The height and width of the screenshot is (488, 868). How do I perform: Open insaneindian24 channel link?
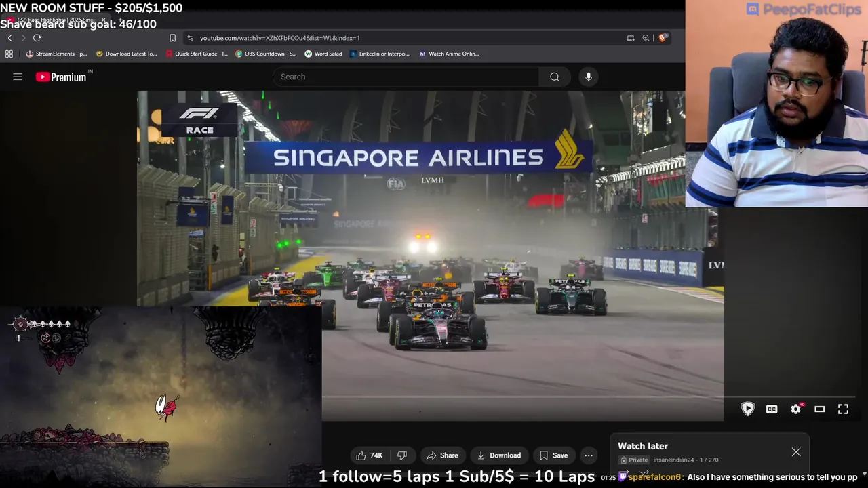[673, 460]
